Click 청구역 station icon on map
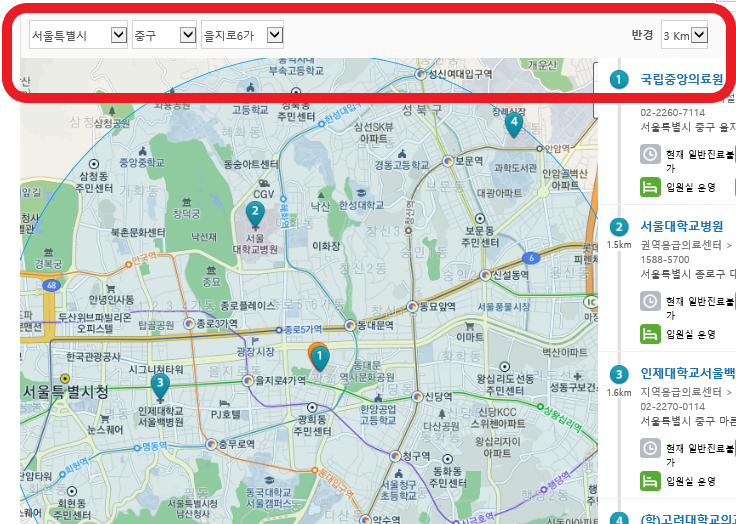The height and width of the screenshot is (524, 736). pyautogui.click(x=395, y=456)
